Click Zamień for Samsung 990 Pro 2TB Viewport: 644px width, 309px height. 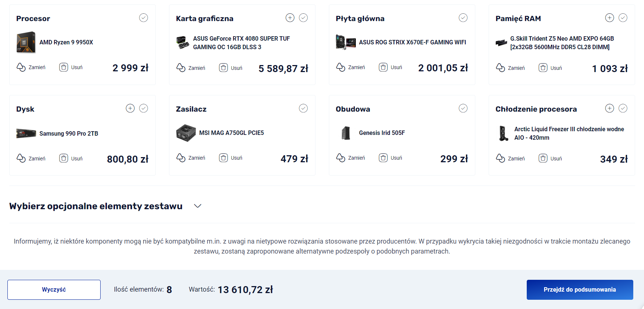[37, 159]
